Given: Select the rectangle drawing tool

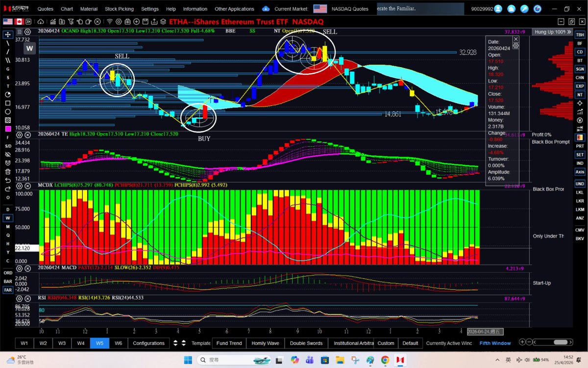Looking at the screenshot, I should pos(8,103).
